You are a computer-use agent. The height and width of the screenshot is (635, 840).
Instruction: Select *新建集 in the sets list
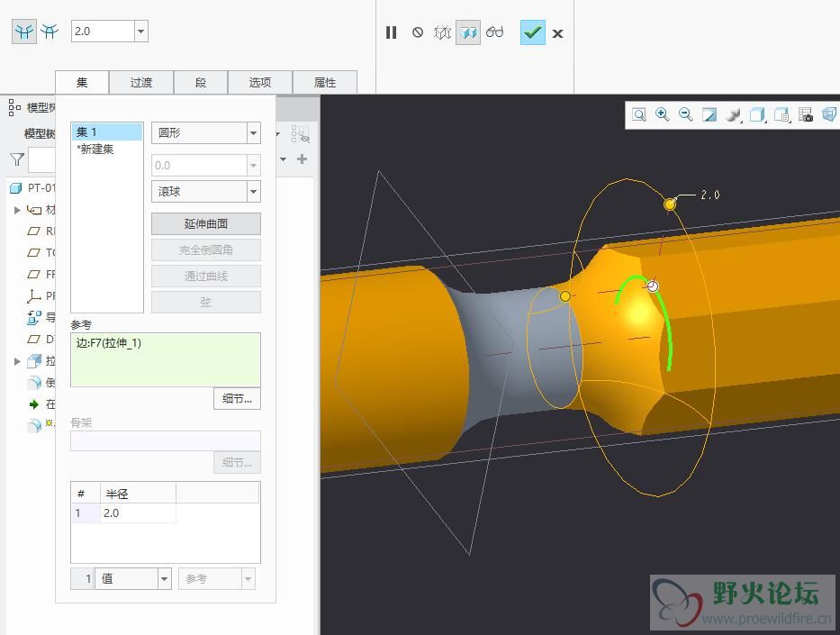point(106,149)
